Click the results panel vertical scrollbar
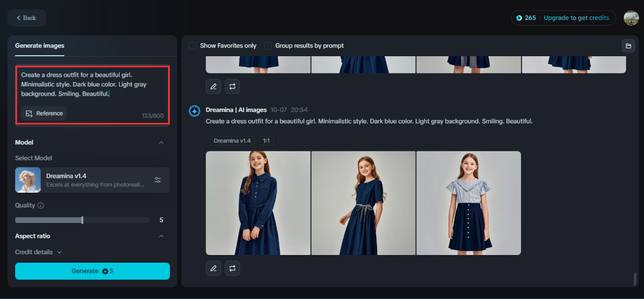Image resolution: width=644 pixels, height=299 pixels. coord(635,279)
